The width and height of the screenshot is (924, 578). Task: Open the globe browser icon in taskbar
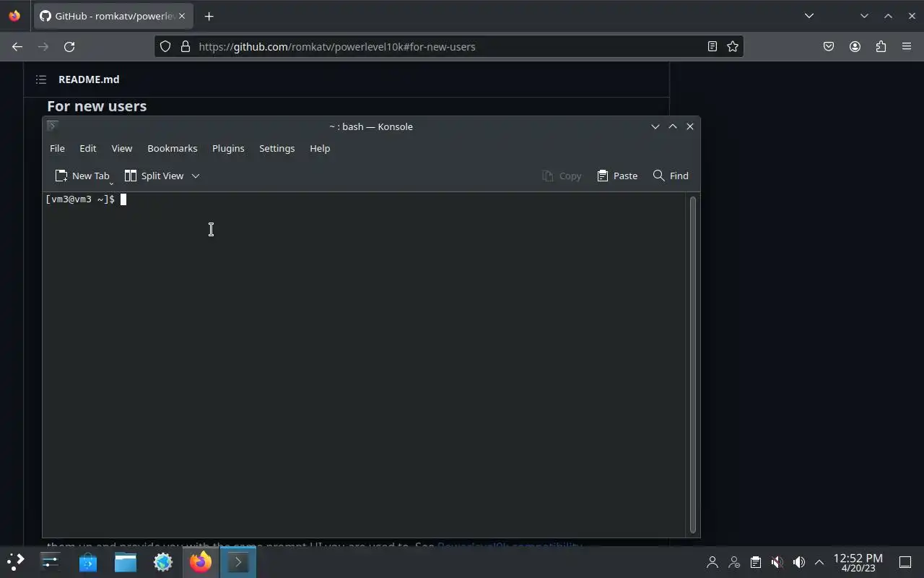click(163, 561)
